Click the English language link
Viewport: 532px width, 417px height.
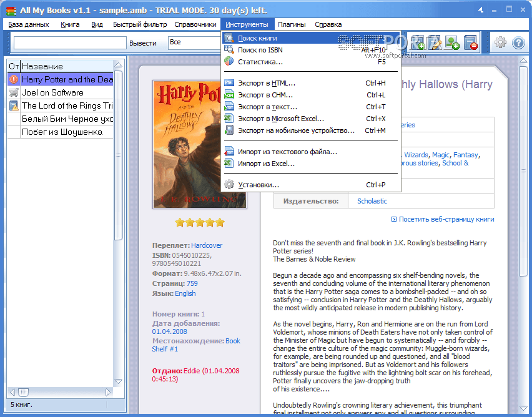185,293
